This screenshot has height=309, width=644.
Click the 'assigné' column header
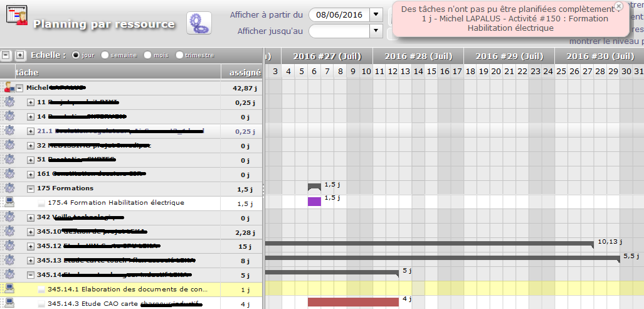(241, 72)
